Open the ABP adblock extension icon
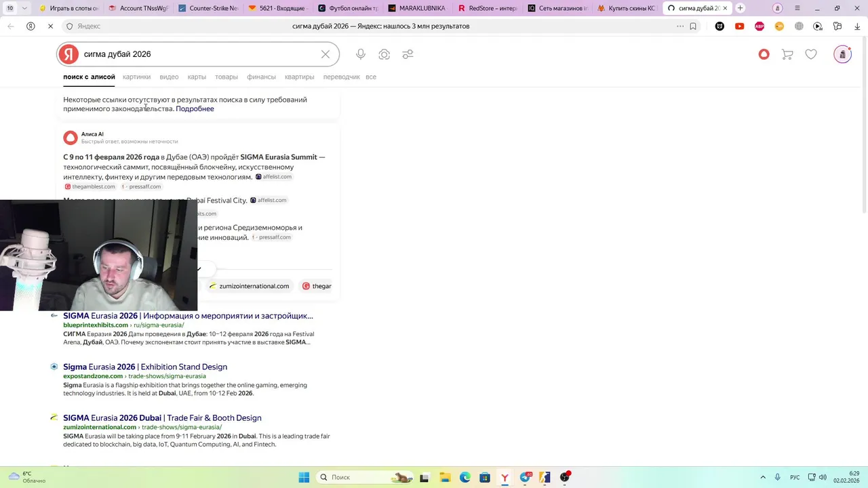The width and height of the screenshot is (868, 488). tap(759, 26)
